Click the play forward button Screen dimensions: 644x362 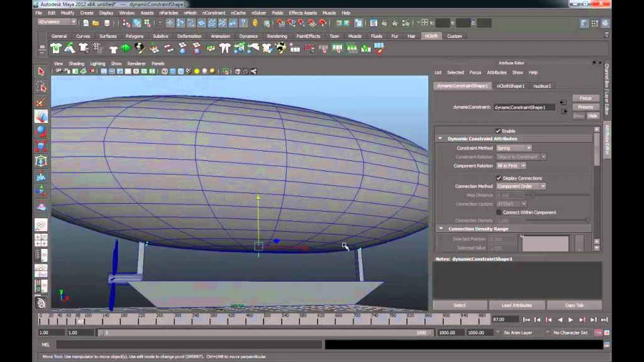pos(571,320)
